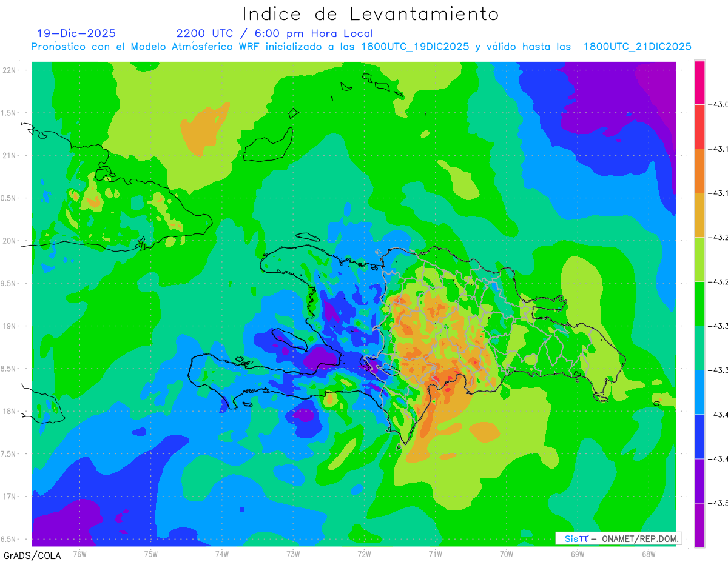Click the "70W" longitude label
The height and width of the screenshot is (562, 728).
(x=507, y=553)
